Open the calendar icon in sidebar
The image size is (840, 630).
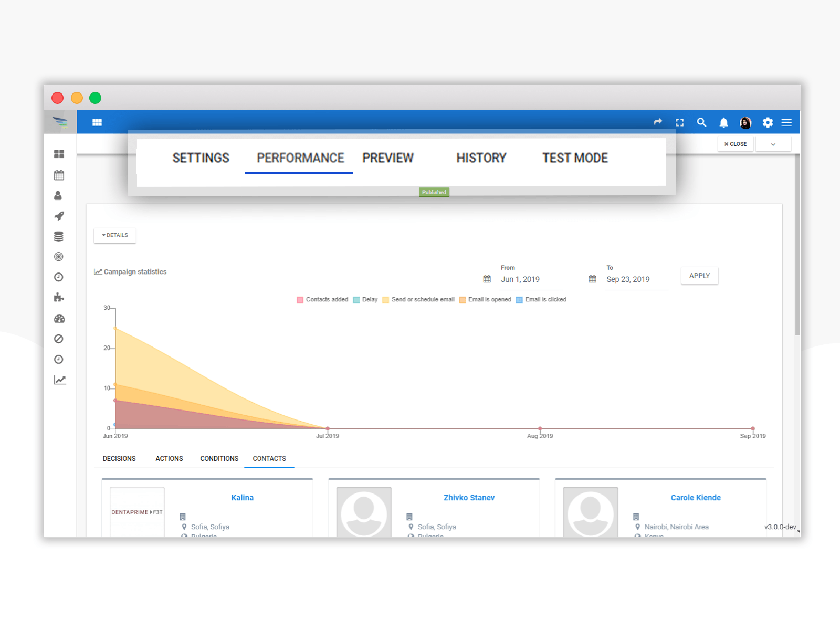point(59,175)
